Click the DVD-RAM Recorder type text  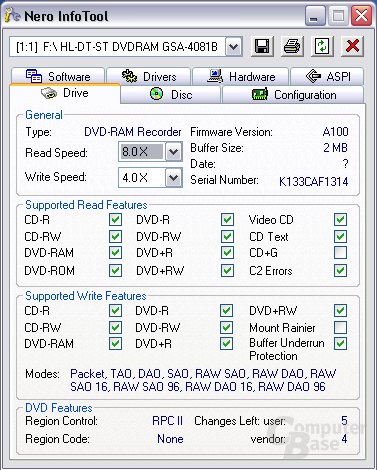pos(133,132)
